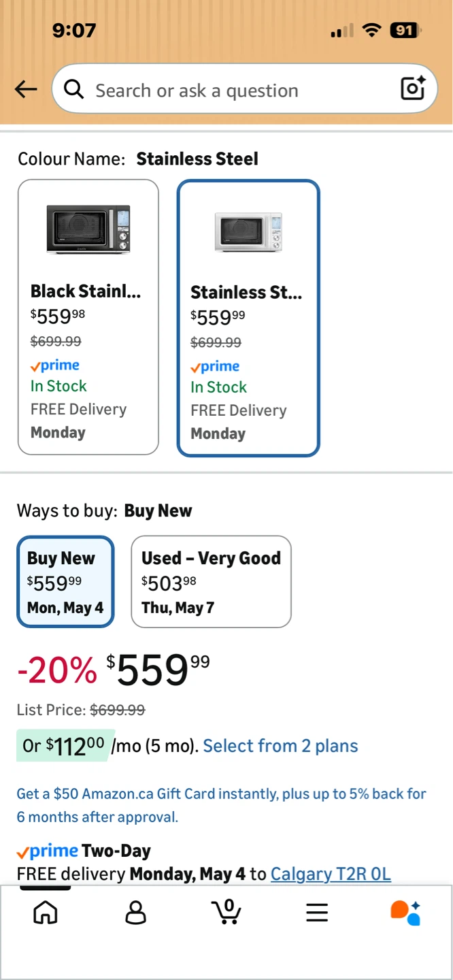The width and height of the screenshot is (453, 980).
Task: Choose Used – Very Good option
Action: [x=211, y=581]
